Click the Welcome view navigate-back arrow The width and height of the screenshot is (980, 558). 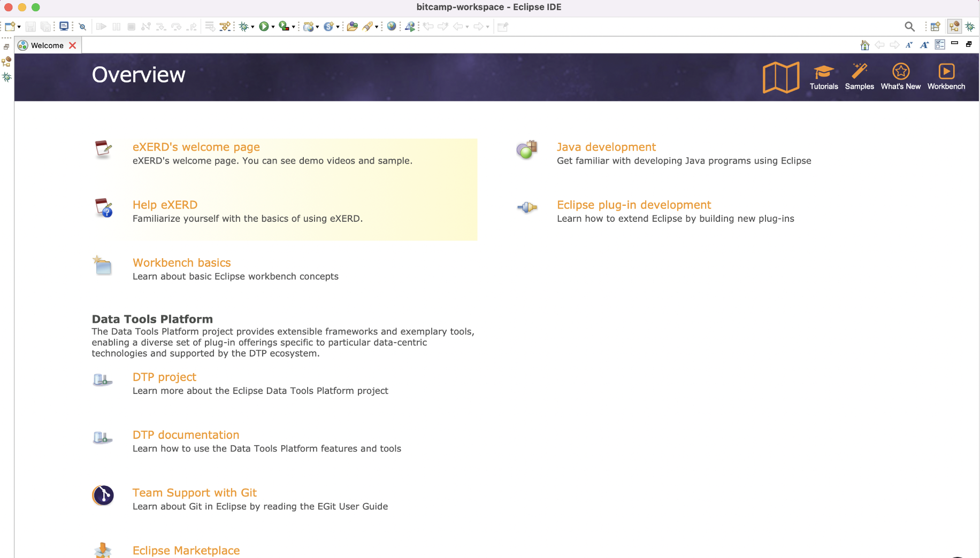point(879,45)
